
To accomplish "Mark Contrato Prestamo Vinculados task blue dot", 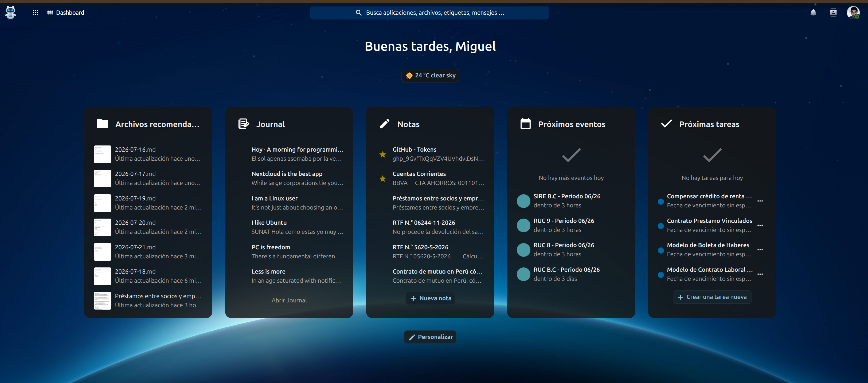I will coord(661,226).
